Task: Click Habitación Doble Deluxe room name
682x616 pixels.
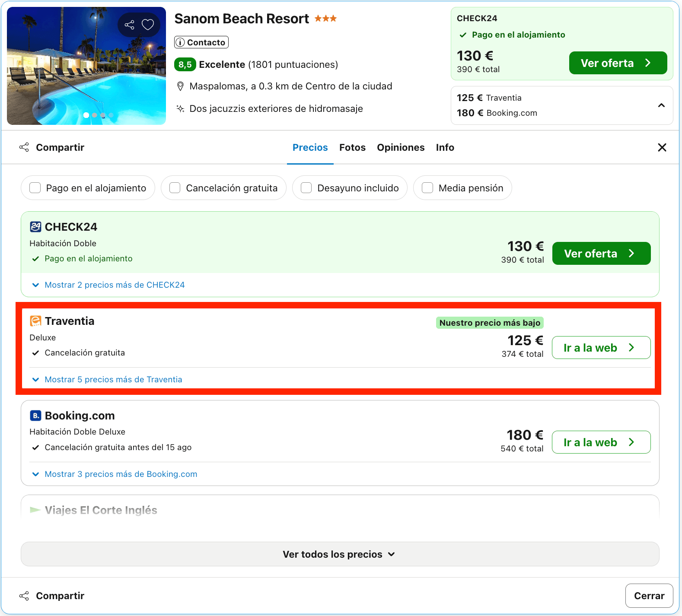Action: coord(77,432)
